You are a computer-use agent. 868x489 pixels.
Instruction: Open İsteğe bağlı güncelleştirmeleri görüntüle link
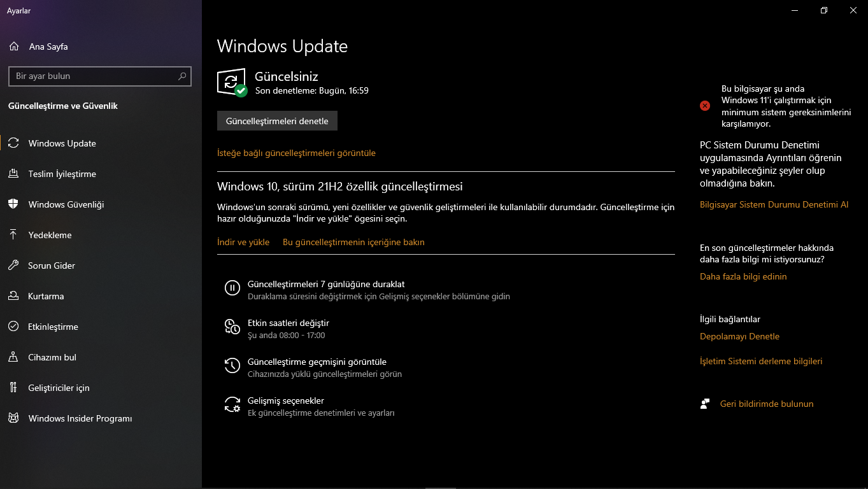point(296,153)
